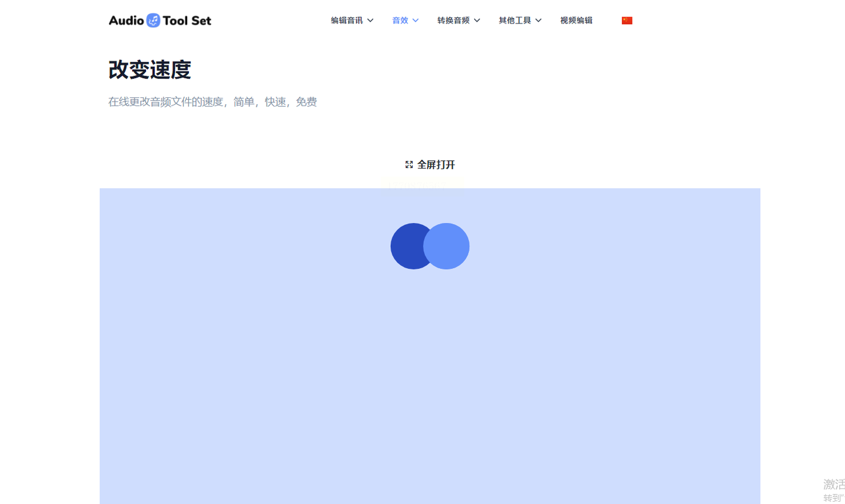Expand the chevron next to 转换音频
Viewport: 845px width, 504px height.
[x=477, y=21]
